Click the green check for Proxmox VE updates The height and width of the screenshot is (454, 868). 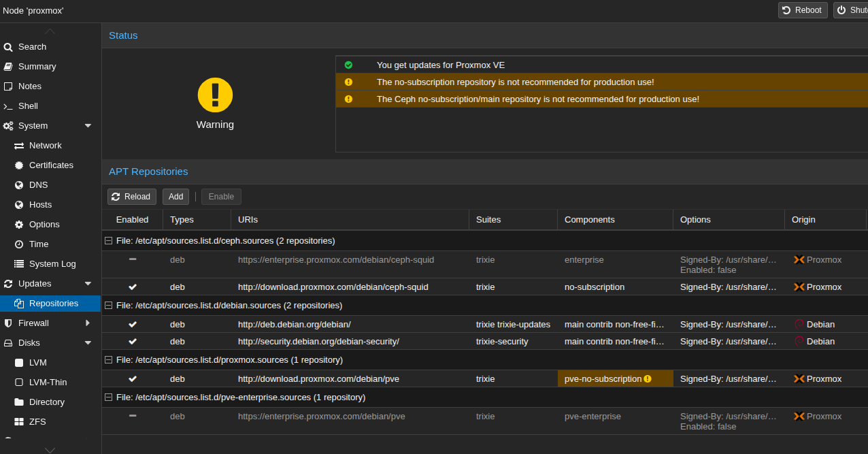[348, 65]
